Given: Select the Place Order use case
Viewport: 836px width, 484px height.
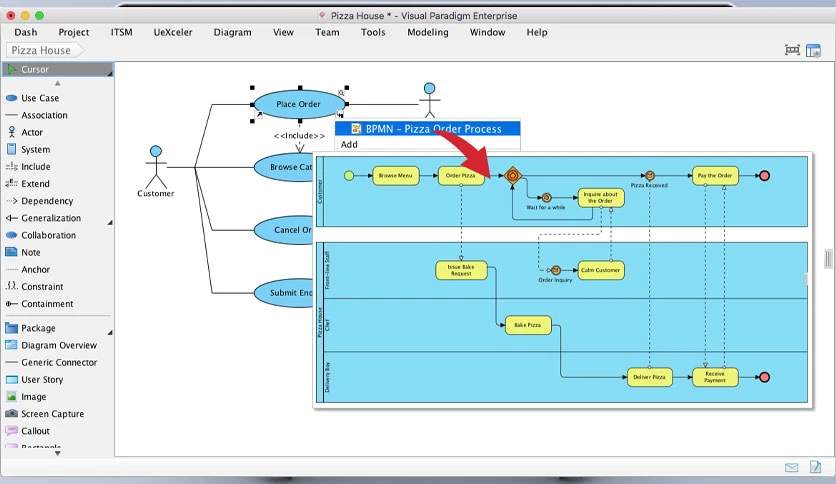Looking at the screenshot, I should coord(299,104).
